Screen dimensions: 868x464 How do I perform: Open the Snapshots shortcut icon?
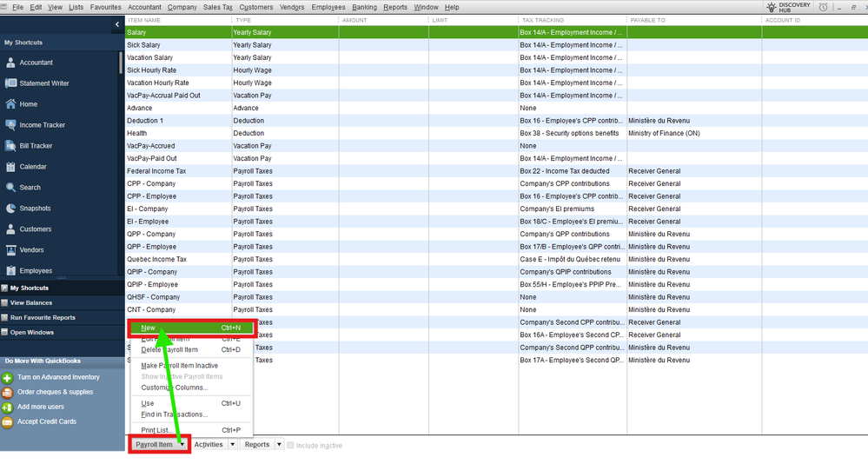pyautogui.click(x=10, y=209)
